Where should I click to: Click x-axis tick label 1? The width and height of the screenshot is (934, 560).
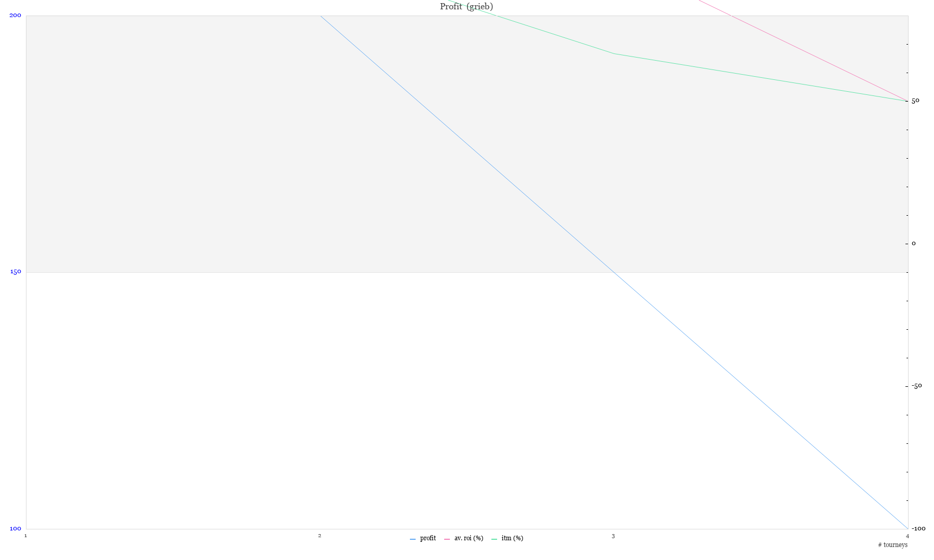coord(25,536)
